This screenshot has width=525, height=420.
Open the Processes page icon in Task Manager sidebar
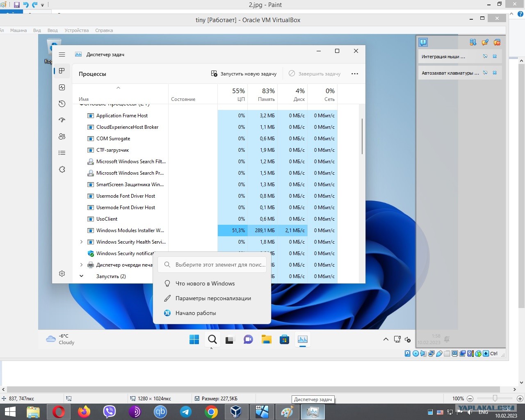point(62,71)
